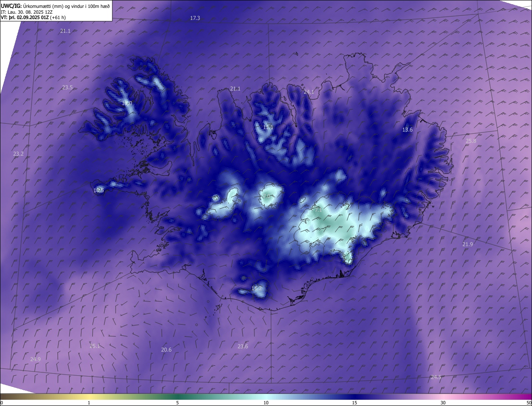Click the '25.8' value off the east coast

click(471, 141)
